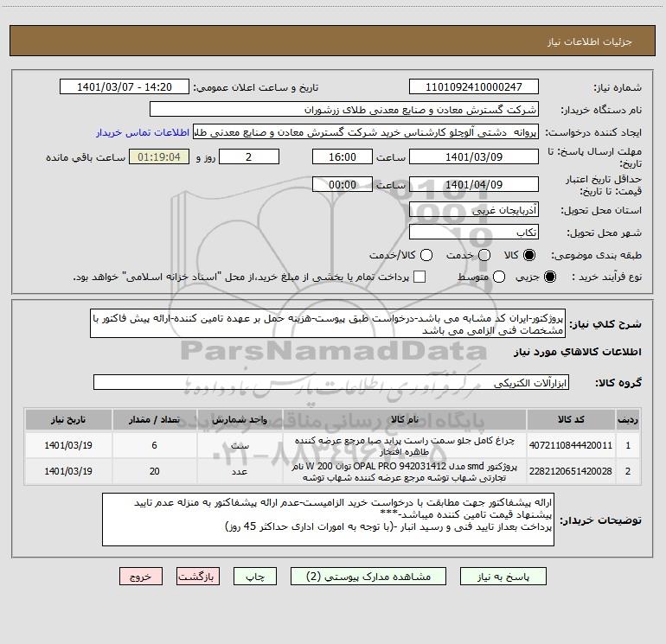The image size is (666, 644).
Task: Click the price validity date 1401/04/09
Action: [474, 185]
